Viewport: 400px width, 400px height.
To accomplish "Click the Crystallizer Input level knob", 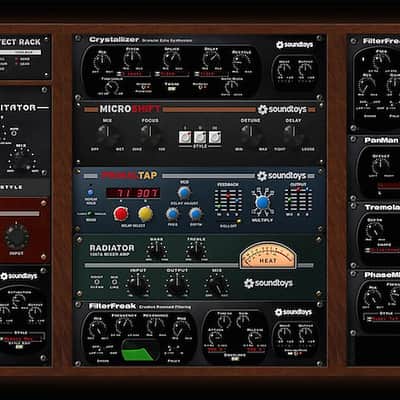I will [x=284, y=70].
